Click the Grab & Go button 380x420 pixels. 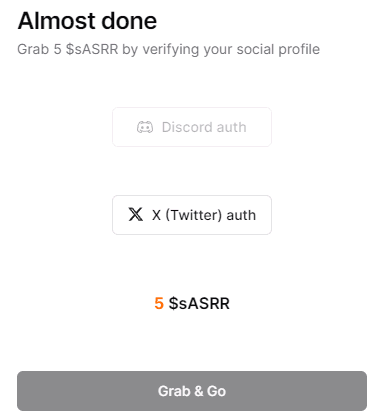[192, 391]
